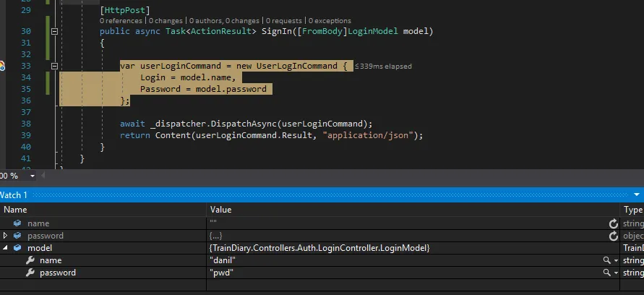Open the "0 changes" CodeLens link
The width and height of the screenshot is (644, 295).
coord(166,20)
